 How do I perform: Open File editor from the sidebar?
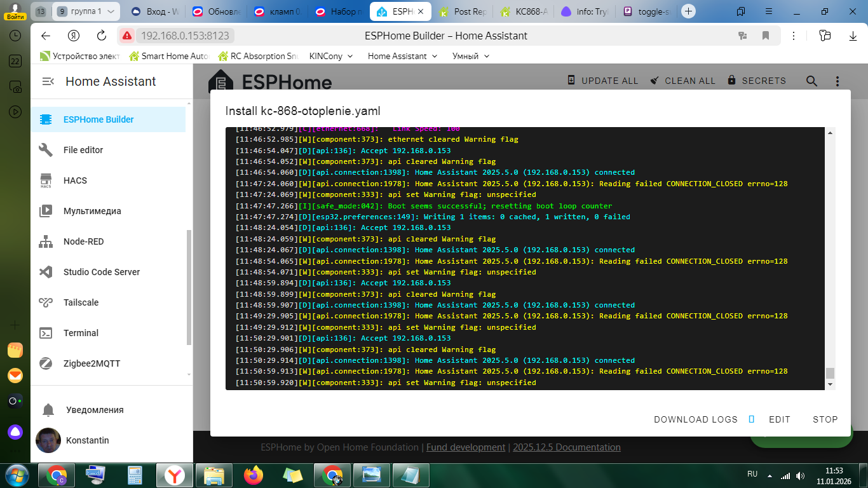pos(83,150)
